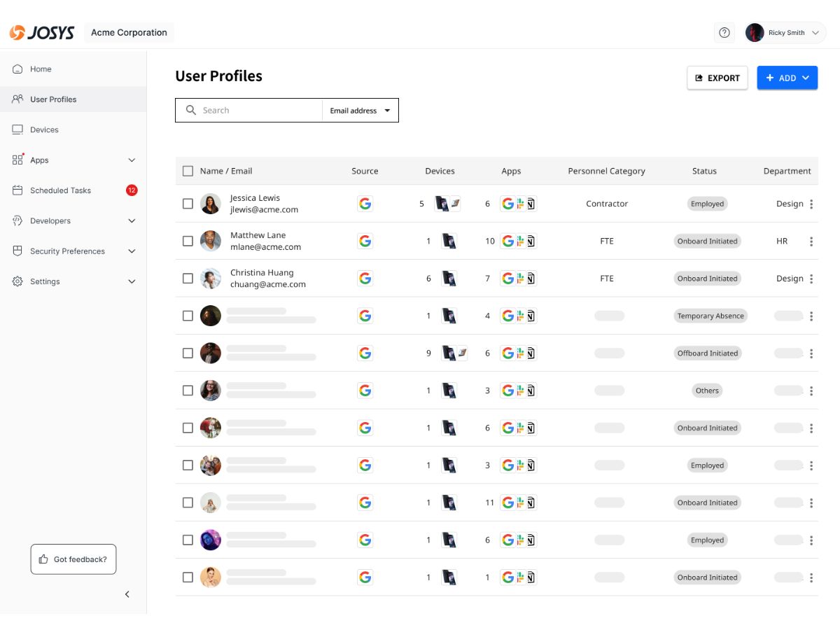Open the row menu for Matthew Lane
840x630 pixels.
pyautogui.click(x=811, y=241)
